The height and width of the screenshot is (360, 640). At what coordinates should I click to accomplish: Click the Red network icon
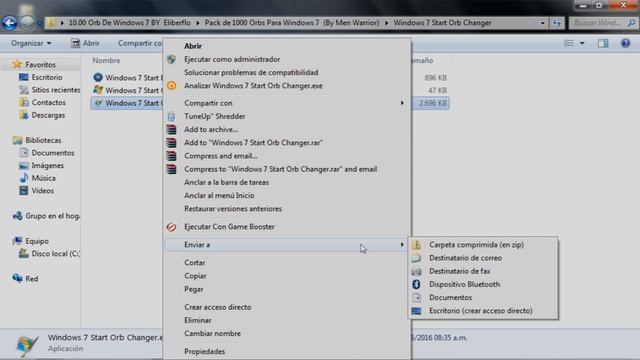17,279
